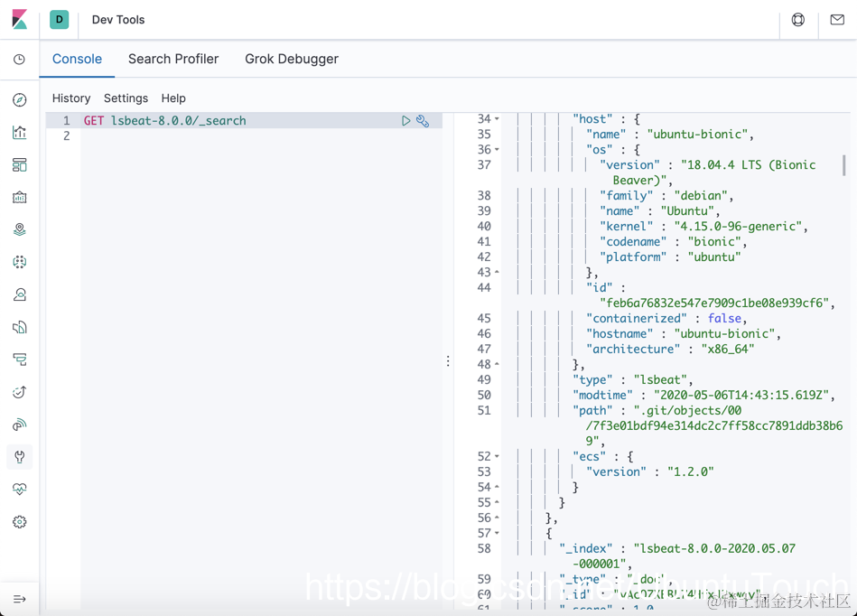Click the "debian" family value

[x=701, y=196]
